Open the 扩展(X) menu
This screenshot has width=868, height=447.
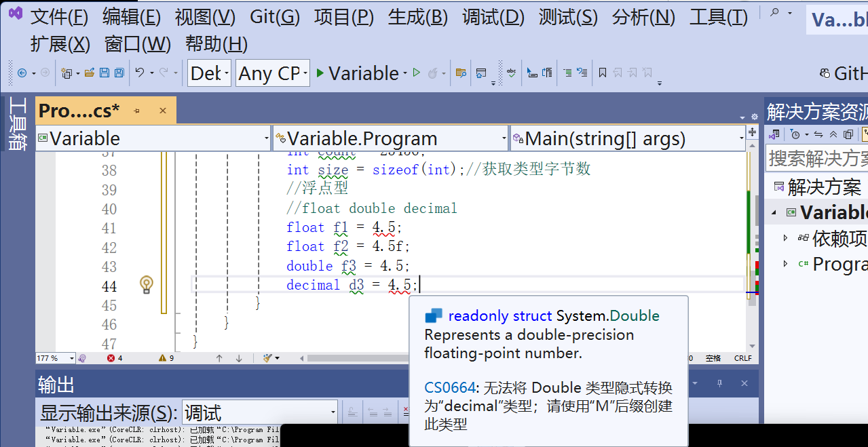60,44
